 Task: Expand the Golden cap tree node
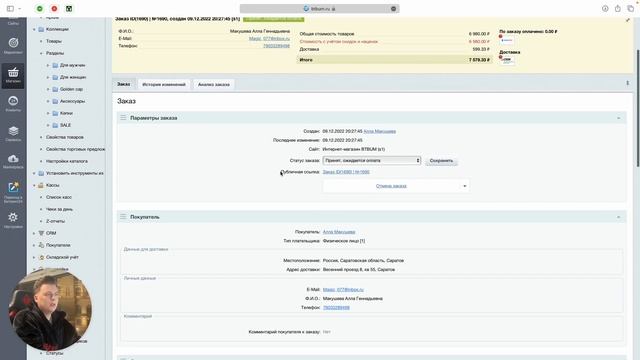48,89
